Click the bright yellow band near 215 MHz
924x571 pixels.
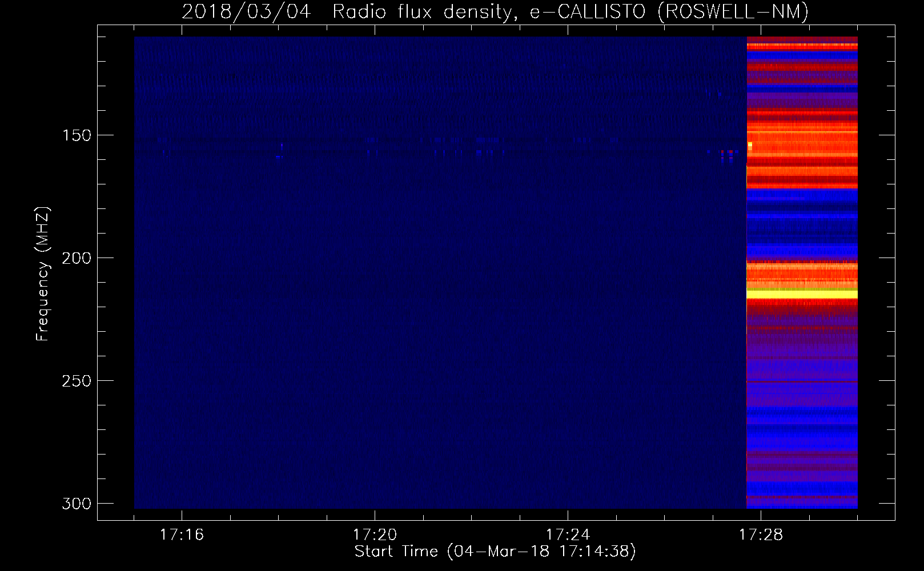click(802, 294)
